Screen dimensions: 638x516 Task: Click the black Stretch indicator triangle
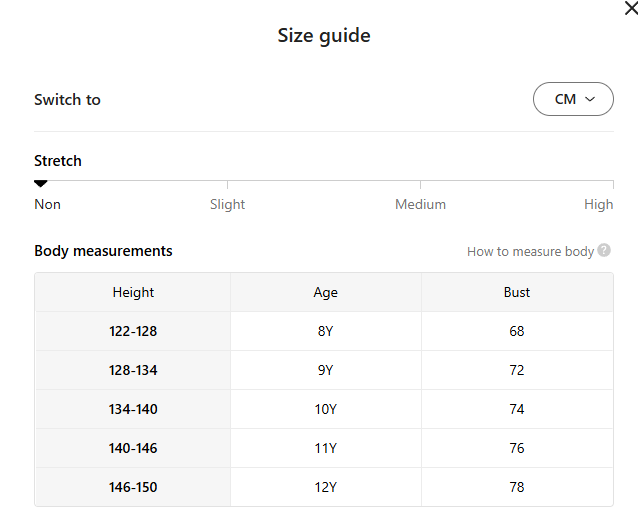(x=40, y=184)
